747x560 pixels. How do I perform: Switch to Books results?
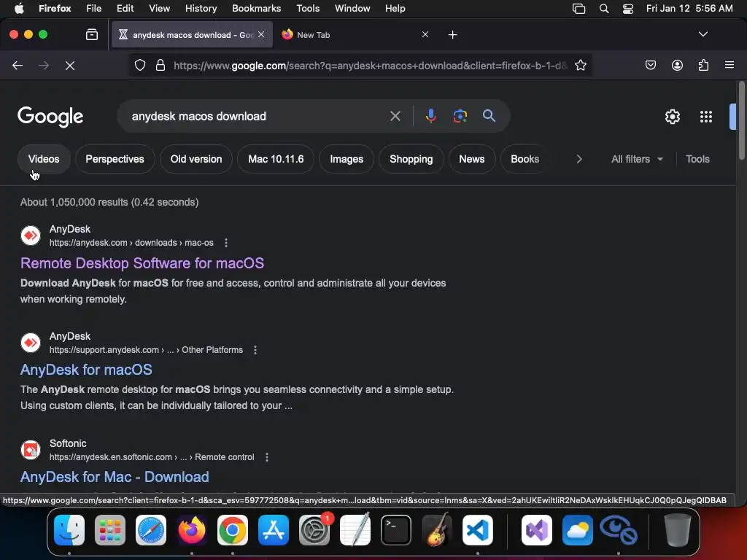[525, 159]
